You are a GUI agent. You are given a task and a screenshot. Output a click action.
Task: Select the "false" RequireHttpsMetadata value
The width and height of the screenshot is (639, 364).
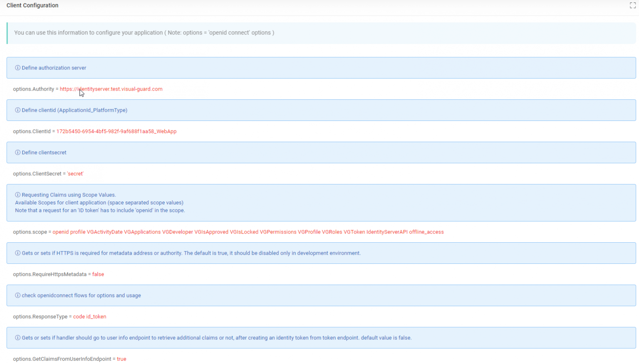[x=98, y=274]
